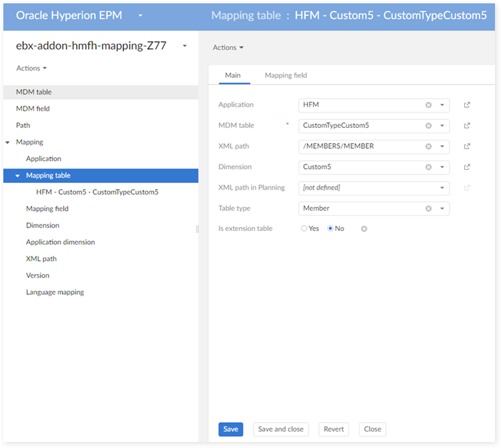This screenshot has width=501, height=448.
Task: Open Dimension record via external link icon
Action: 467,167
